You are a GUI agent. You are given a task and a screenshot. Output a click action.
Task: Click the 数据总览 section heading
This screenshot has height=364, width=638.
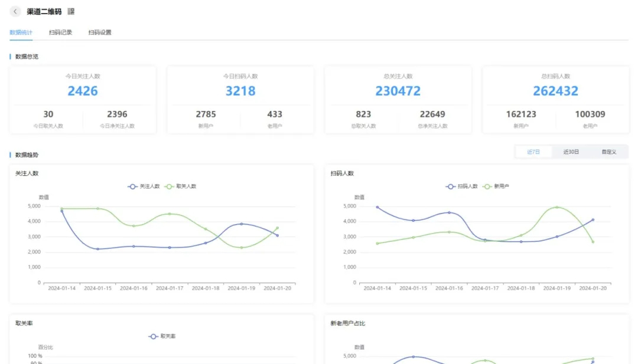(27, 57)
